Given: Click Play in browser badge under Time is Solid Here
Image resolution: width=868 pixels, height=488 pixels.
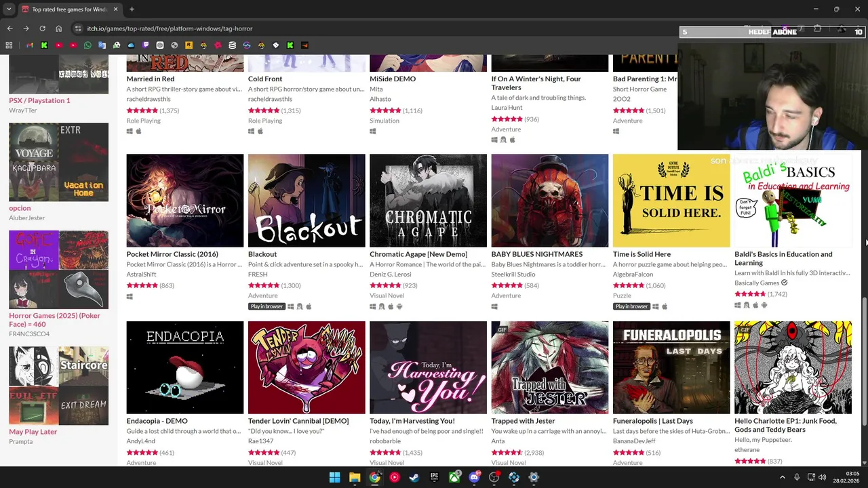Looking at the screenshot, I should pos(631,306).
